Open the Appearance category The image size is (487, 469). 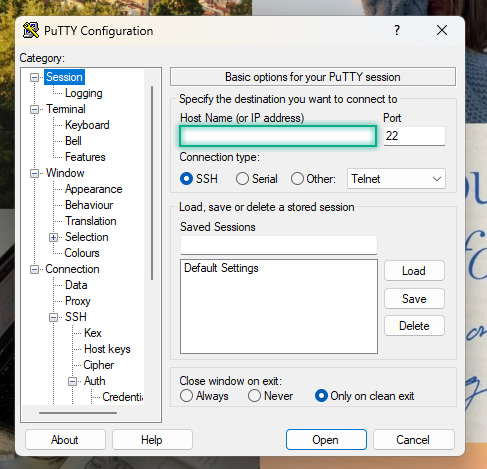[x=94, y=189]
